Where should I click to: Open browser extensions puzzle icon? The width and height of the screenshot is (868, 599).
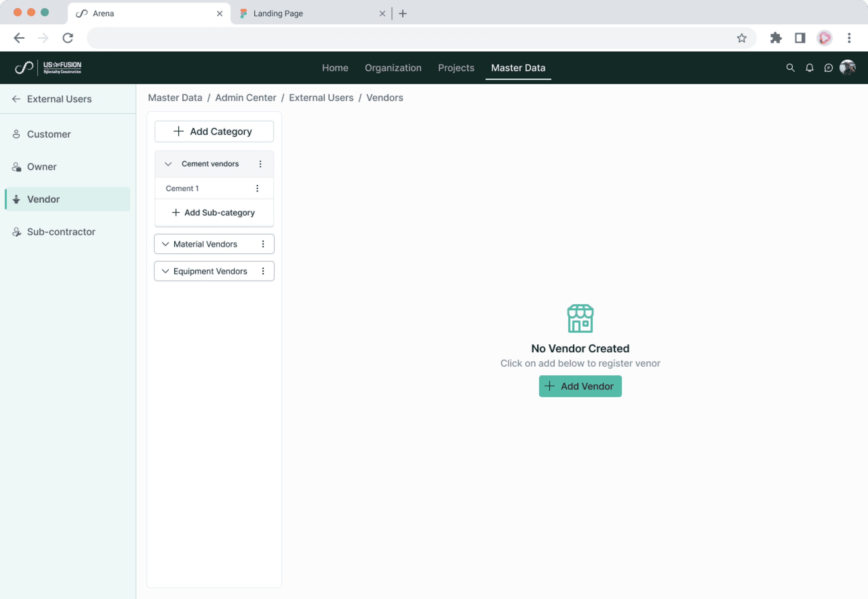pyautogui.click(x=776, y=38)
